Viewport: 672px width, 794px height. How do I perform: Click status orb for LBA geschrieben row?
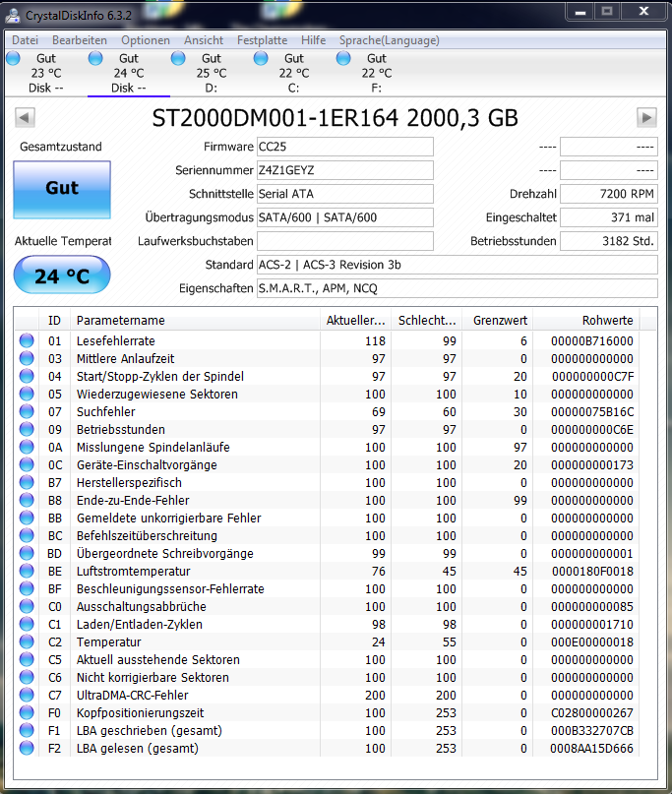point(27,730)
